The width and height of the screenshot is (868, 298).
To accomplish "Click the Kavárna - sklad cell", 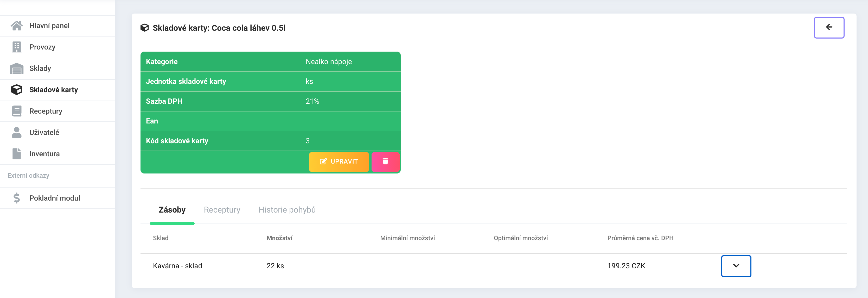I will click(x=177, y=266).
